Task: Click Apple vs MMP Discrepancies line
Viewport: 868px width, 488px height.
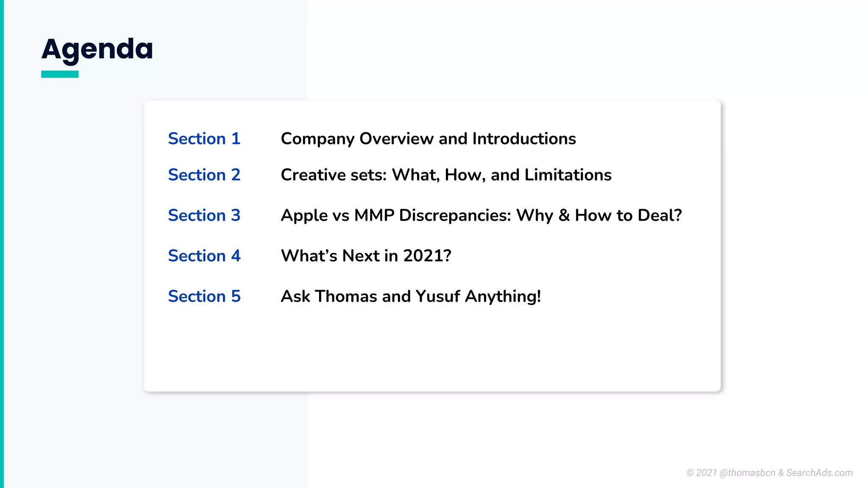Action: tap(481, 215)
